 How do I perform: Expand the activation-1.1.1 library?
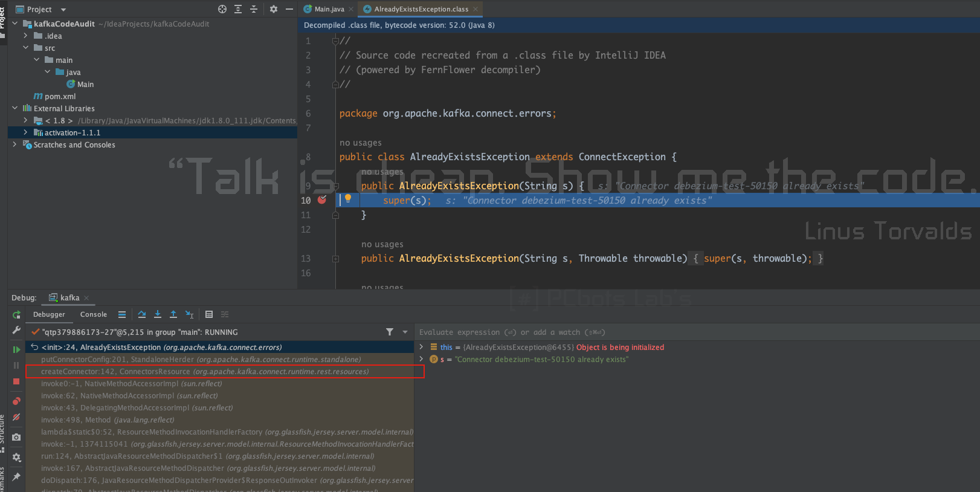(x=25, y=132)
